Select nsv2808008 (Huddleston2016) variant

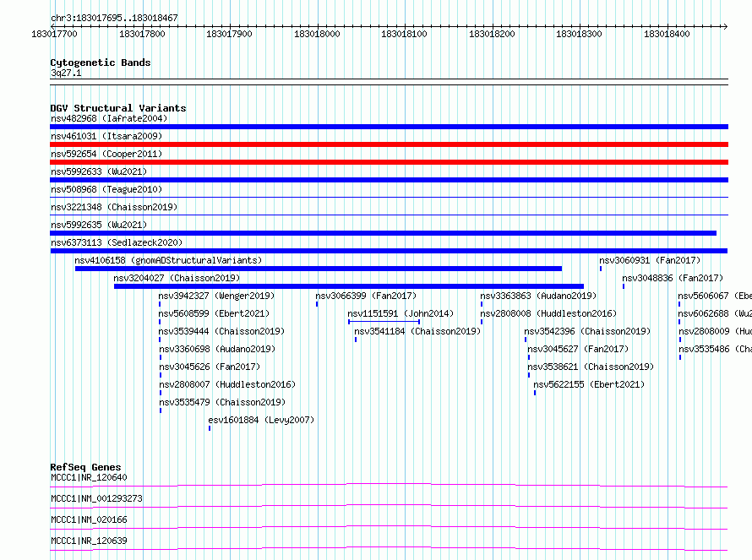(548, 313)
